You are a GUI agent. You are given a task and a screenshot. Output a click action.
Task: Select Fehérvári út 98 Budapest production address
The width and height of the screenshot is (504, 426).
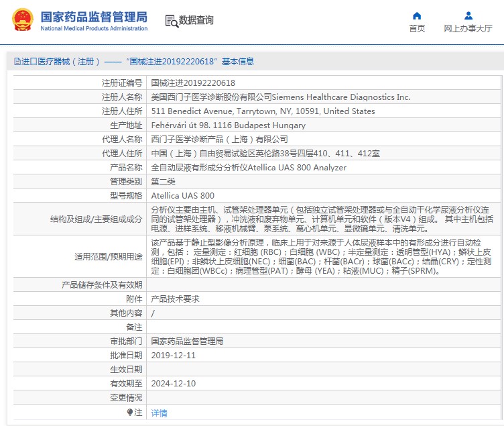pyautogui.click(x=229, y=125)
